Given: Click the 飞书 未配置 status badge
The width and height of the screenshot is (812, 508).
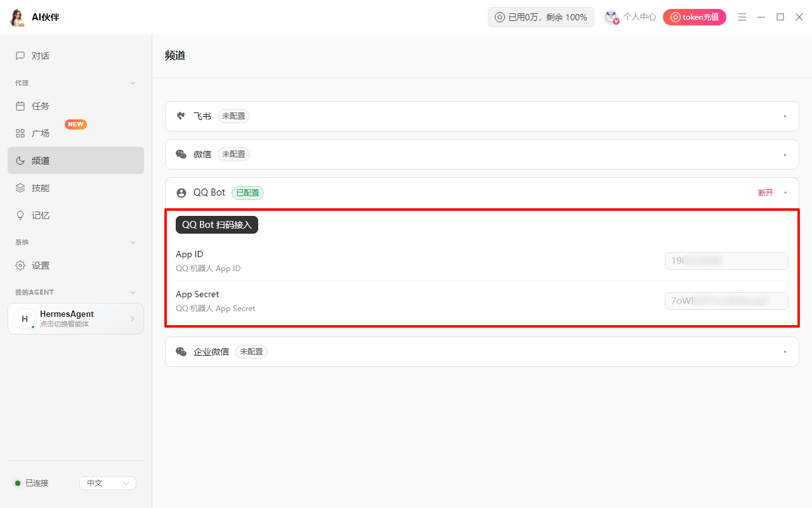Looking at the screenshot, I should (233, 116).
